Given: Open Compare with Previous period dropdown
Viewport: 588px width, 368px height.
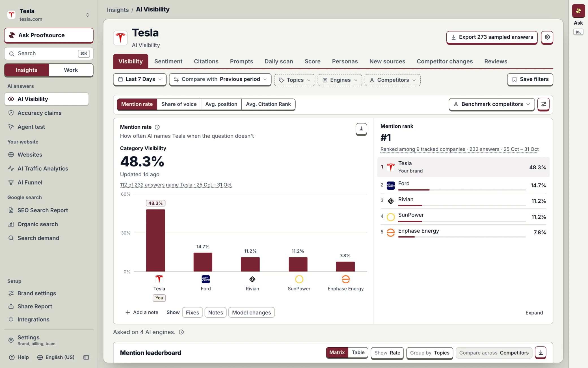Looking at the screenshot, I should tap(220, 79).
